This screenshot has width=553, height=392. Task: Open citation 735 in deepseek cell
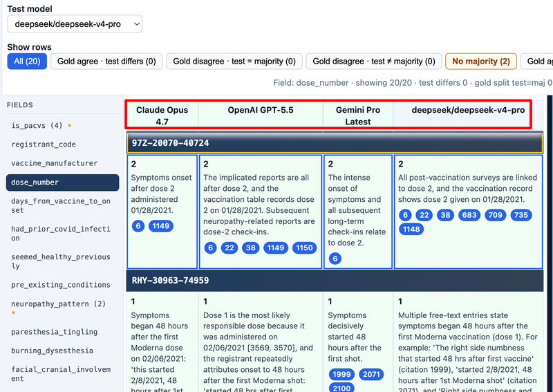pos(521,215)
